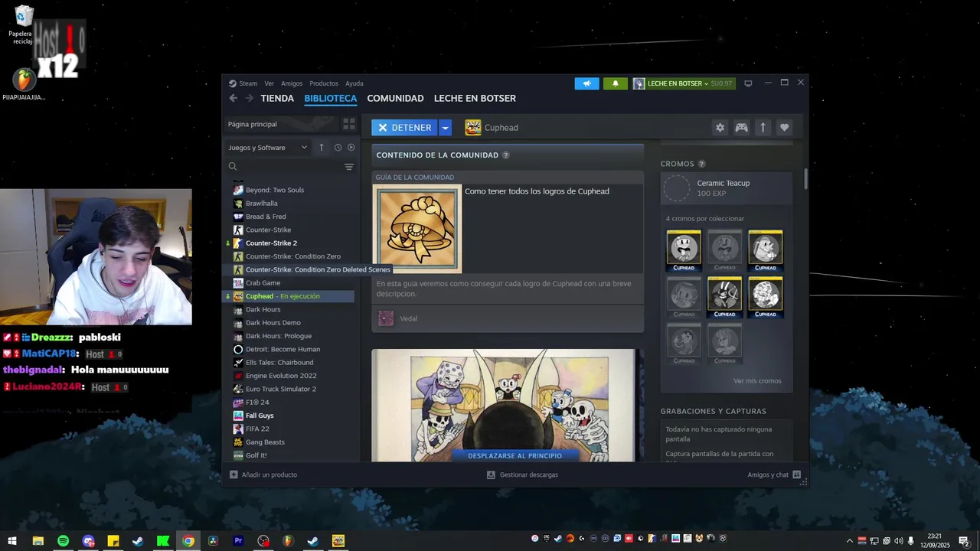
Task: Click Ver mis cromos link
Action: pos(757,380)
